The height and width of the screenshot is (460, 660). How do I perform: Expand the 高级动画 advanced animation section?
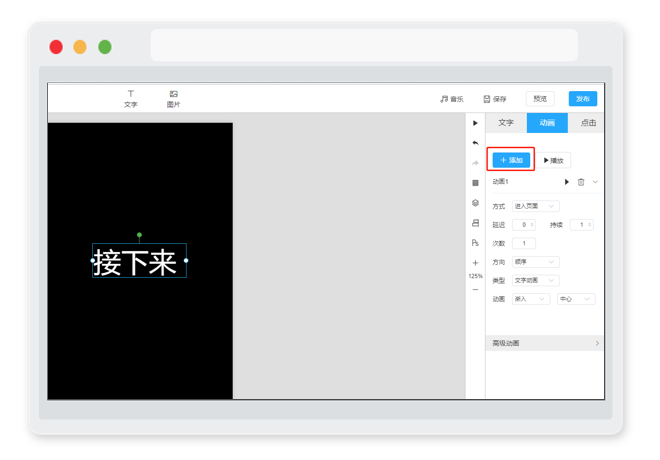click(x=545, y=343)
